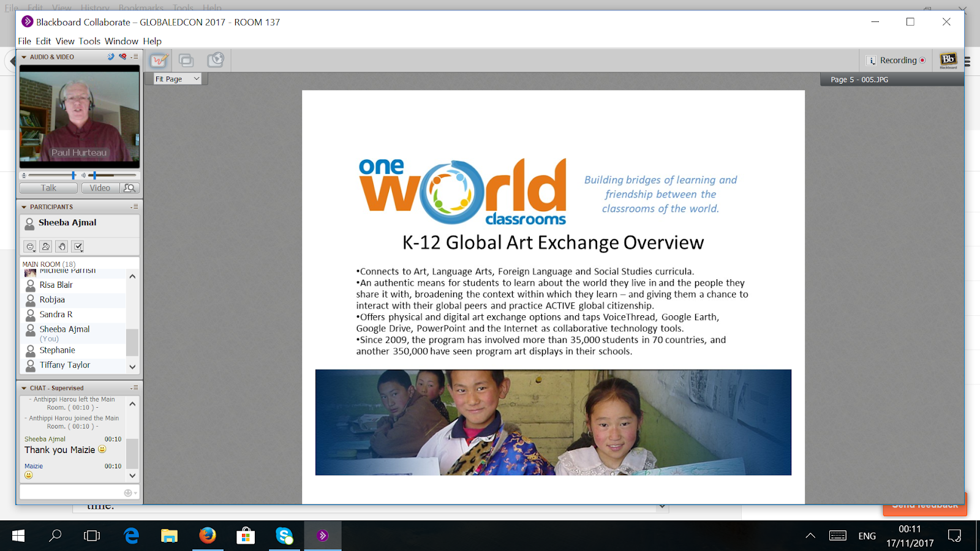Click the Blackboard Collaborate taskbar icon
The height and width of the screenshot is (551, 980).
(323, 536)
